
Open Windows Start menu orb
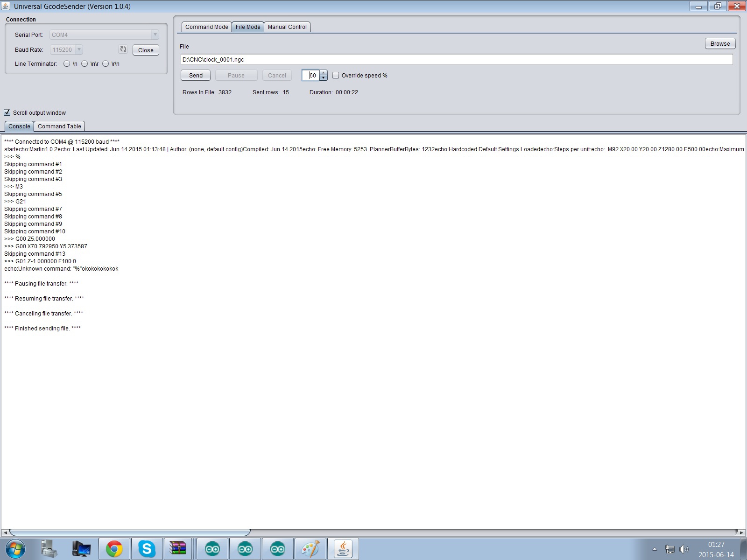(x=15, y=549)
